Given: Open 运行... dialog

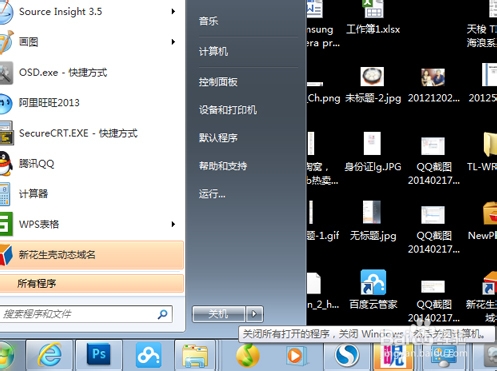Looking at the screenshot, I should [212, 194].
